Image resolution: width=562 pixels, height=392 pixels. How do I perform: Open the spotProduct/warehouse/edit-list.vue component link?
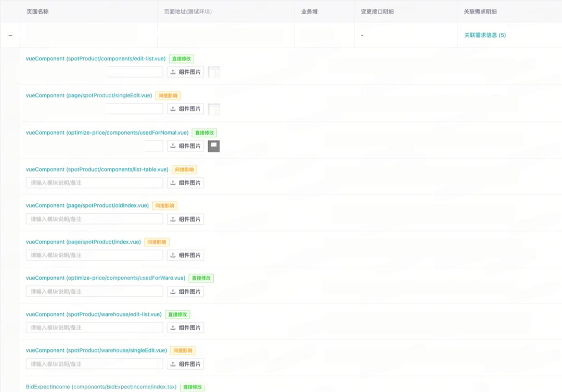pos(94,315)
